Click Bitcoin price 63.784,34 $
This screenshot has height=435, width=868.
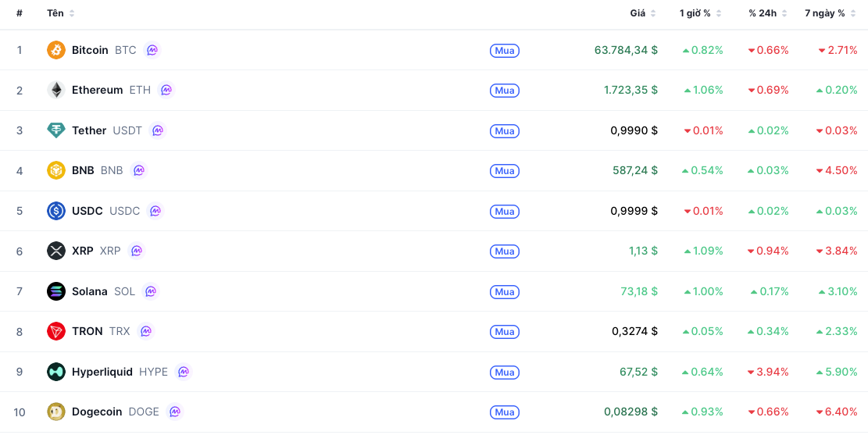626,50
